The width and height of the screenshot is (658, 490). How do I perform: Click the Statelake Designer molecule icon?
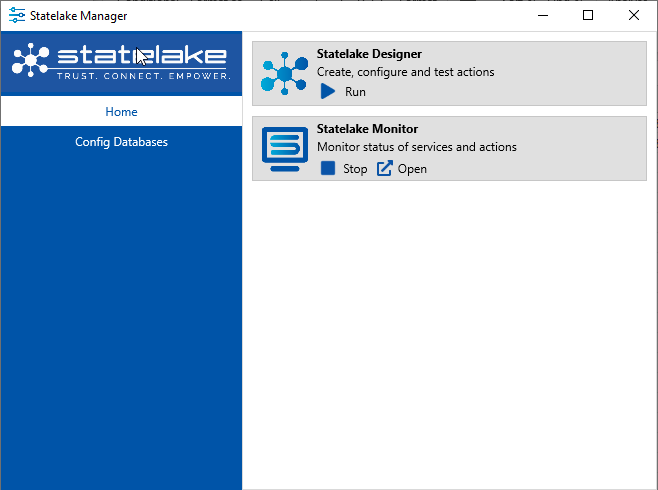[x=285, y=73]
